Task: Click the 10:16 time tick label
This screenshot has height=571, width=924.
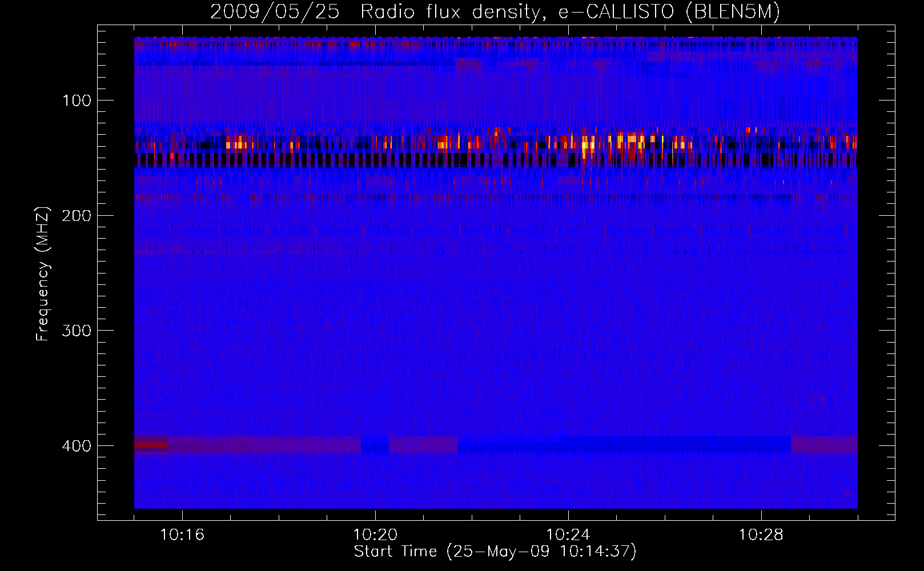Action: pos(183,535)
